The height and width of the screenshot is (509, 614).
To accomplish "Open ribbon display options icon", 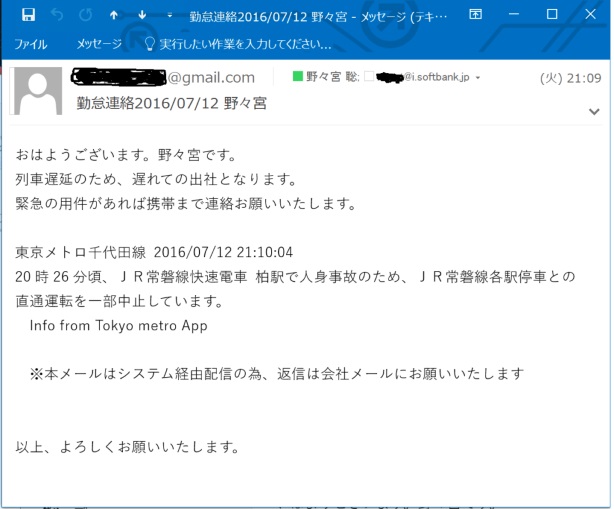I will click(x=475, y=14).
